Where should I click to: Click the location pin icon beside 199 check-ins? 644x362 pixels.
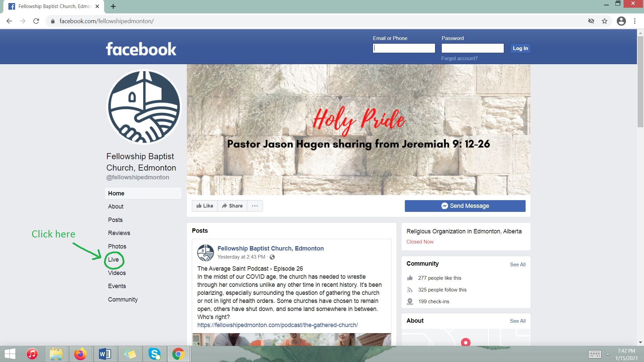coord(410,302)
